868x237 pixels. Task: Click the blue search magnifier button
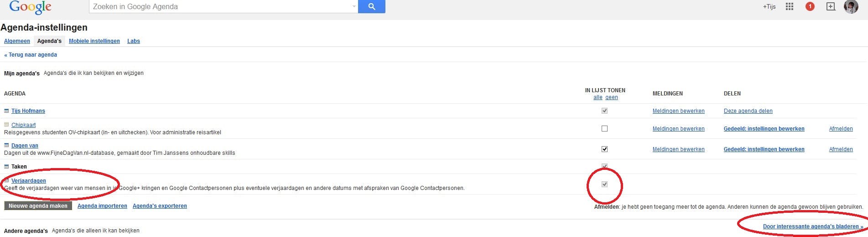coord(372,6)
